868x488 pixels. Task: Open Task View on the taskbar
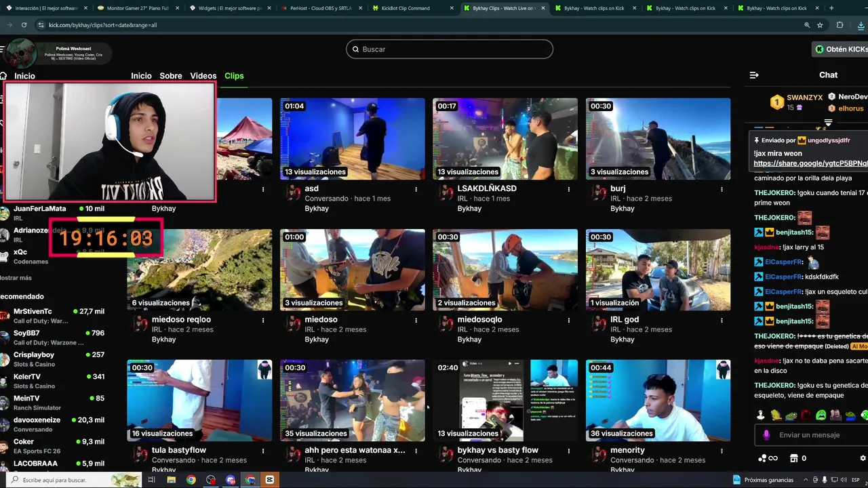(x=151, y=480)
